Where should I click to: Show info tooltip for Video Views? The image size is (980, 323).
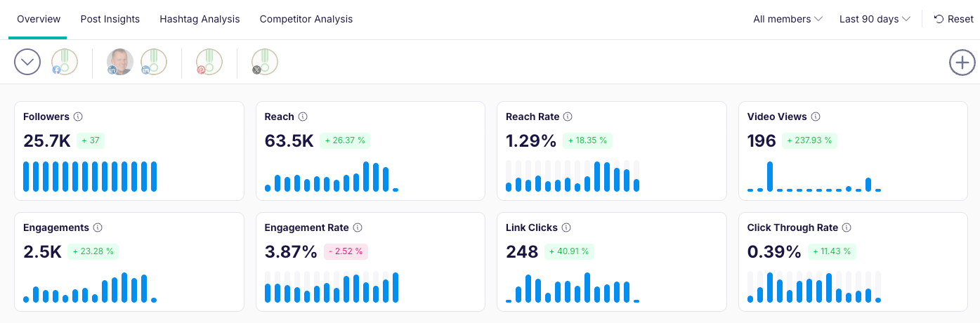point(816,117)
